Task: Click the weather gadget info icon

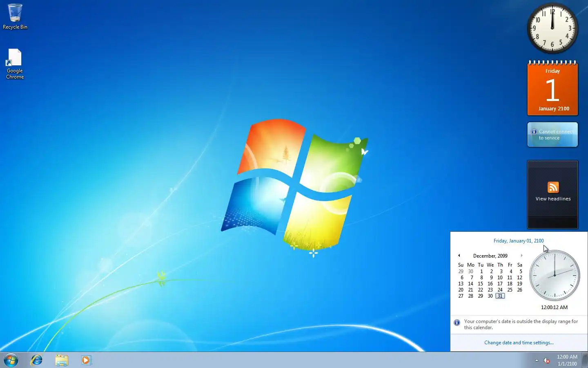Action: (534, 132)
